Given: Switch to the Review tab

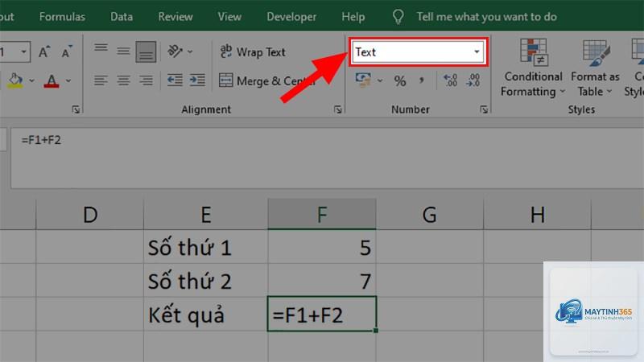Looking at the screenshot, I should [x=175, y=16].
